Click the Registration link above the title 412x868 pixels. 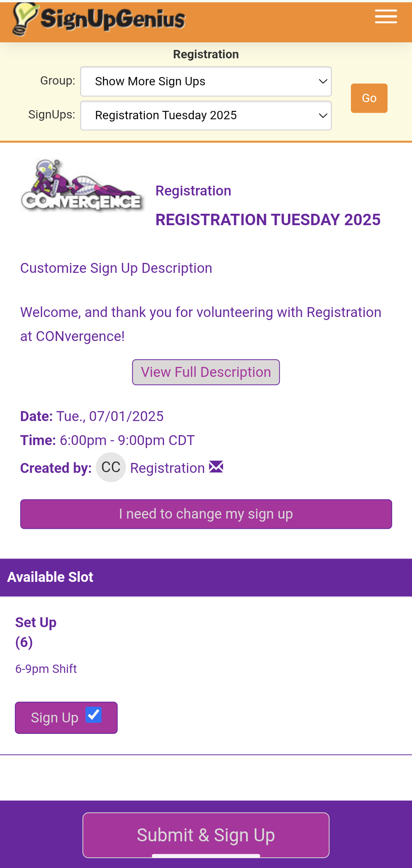coord(193,191)
